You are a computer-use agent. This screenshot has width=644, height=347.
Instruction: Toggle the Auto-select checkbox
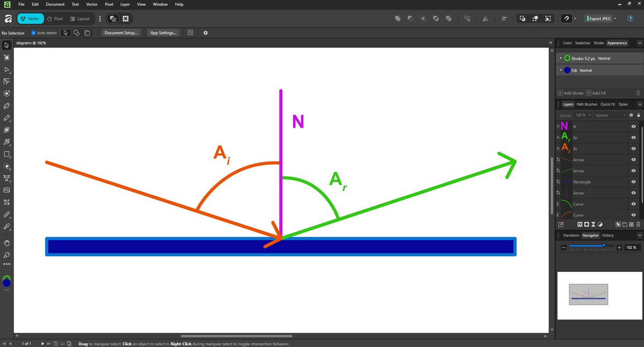(x=33, y=33)
